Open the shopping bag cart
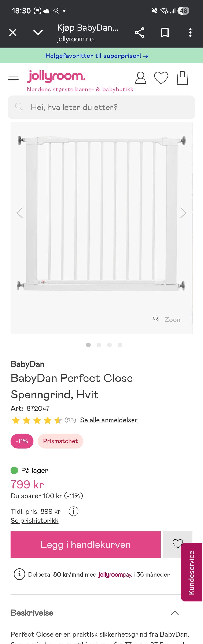203x644 pixels. pyautogui.click(x=182, y=78)
